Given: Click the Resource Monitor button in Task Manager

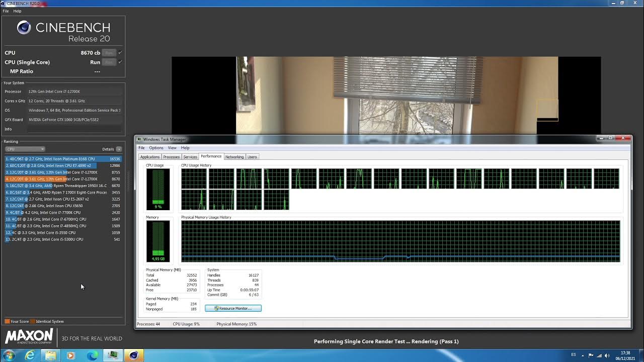Looking at the screenshot, I should point(233,308).
